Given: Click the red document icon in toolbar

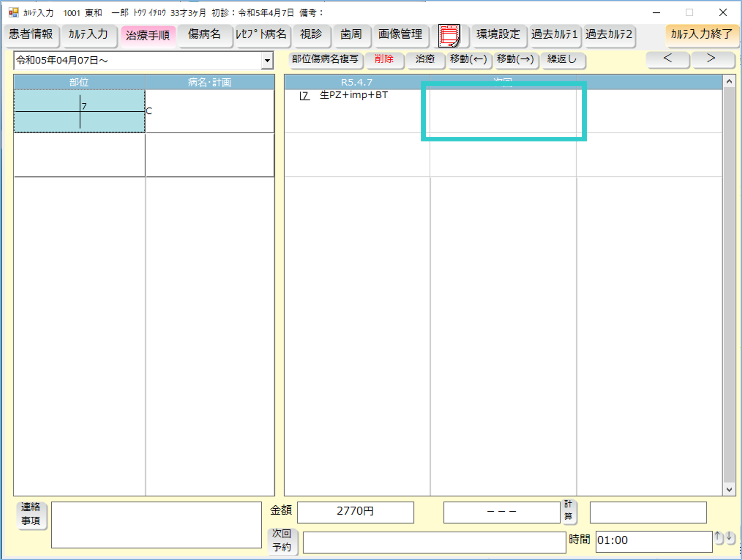Looking at the screenshot, I should tap(449, 35).
